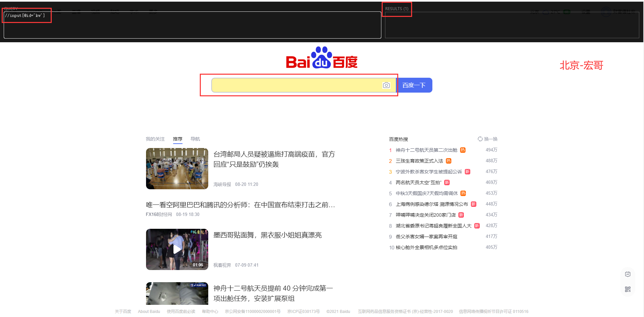Click the vaccination hall news thumbnail
The image size is (644, 317).
(177, 169)
